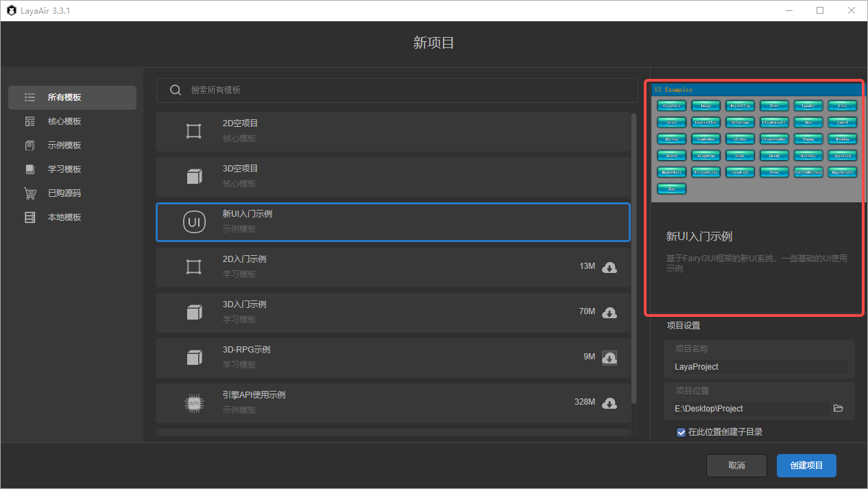Click download icon for 3D入门示例 template
The width and height of the screenshot is (868, 489).
click(x=609, y=313)
